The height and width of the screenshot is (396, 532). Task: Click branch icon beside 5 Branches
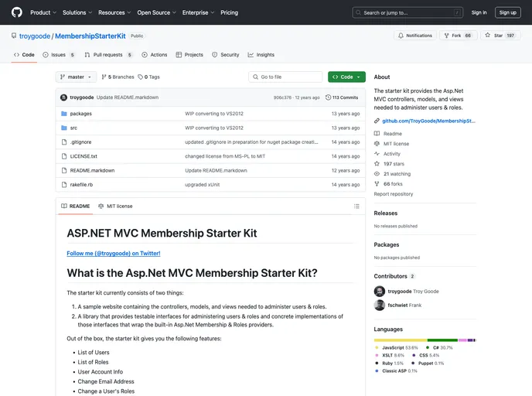pos(104,77)
